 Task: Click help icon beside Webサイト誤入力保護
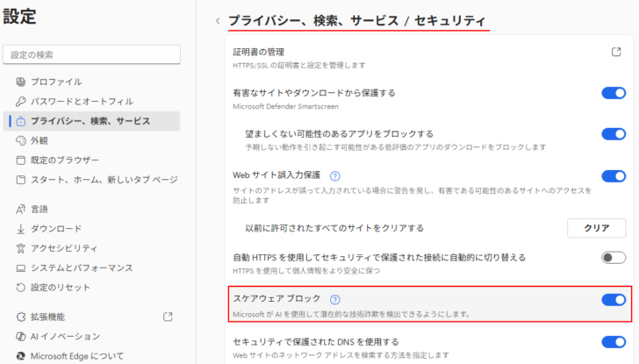pyautogui.click(x=334, y=175)
